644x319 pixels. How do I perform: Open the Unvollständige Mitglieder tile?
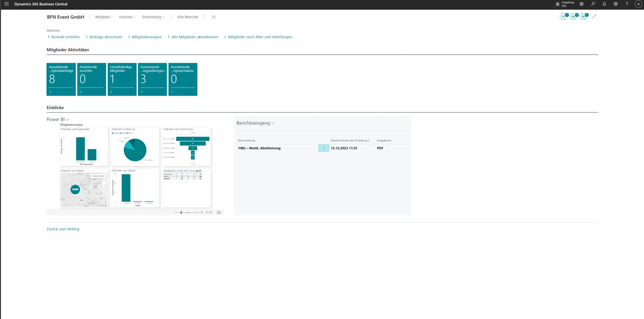[x=122, y=79]
